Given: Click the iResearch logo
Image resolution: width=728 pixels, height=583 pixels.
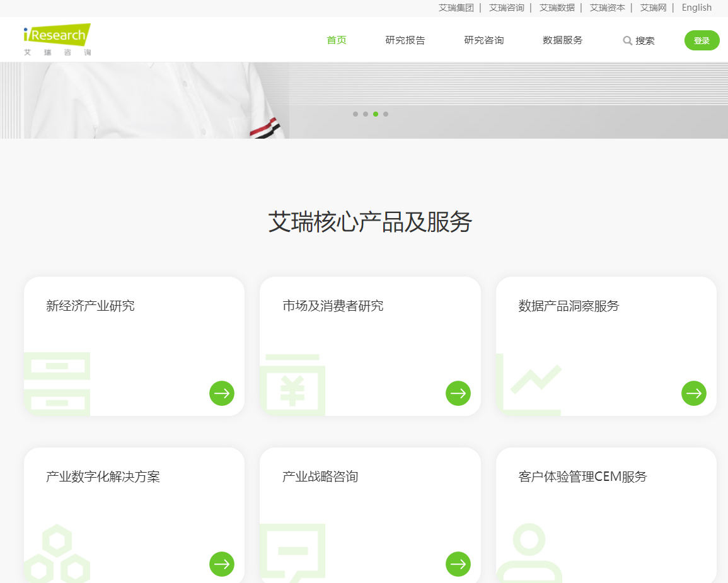Looking at the screenshot, I should (x=57, y=39).
